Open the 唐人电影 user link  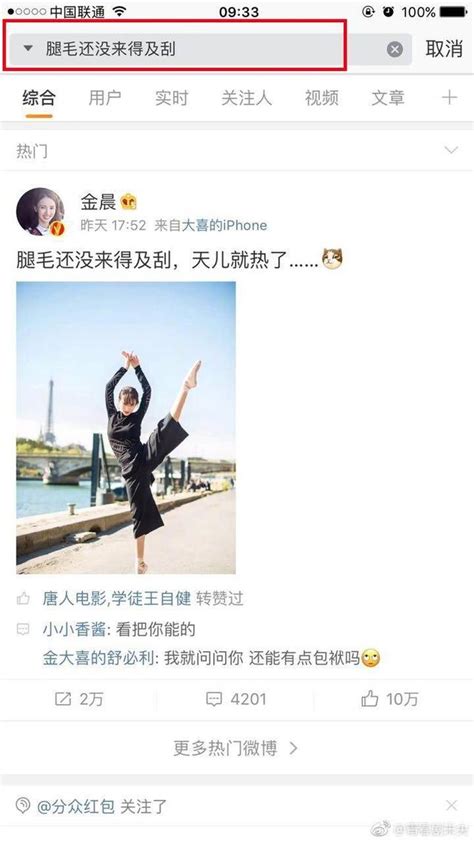[75, 598]
